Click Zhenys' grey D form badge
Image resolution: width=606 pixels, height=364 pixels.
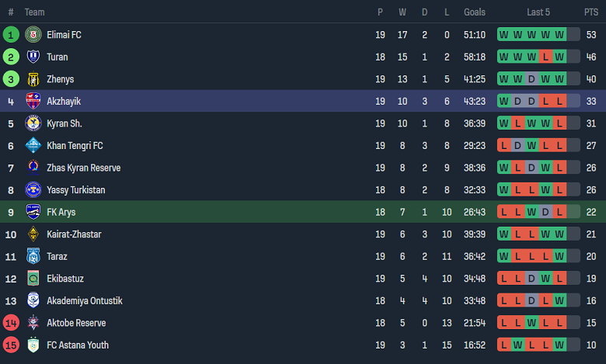(531, 79)
